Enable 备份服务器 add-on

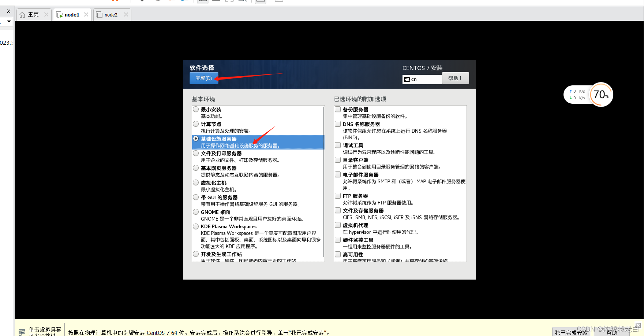pos(338,109)
